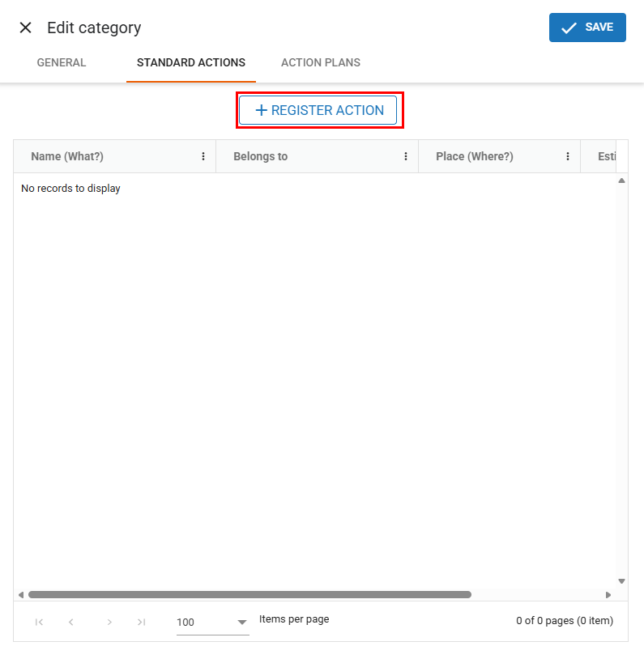Viewport: 644px width, 663px height.
Task: Click the down arrow of vertical scrollbar
Action: [x=621, y=581]
